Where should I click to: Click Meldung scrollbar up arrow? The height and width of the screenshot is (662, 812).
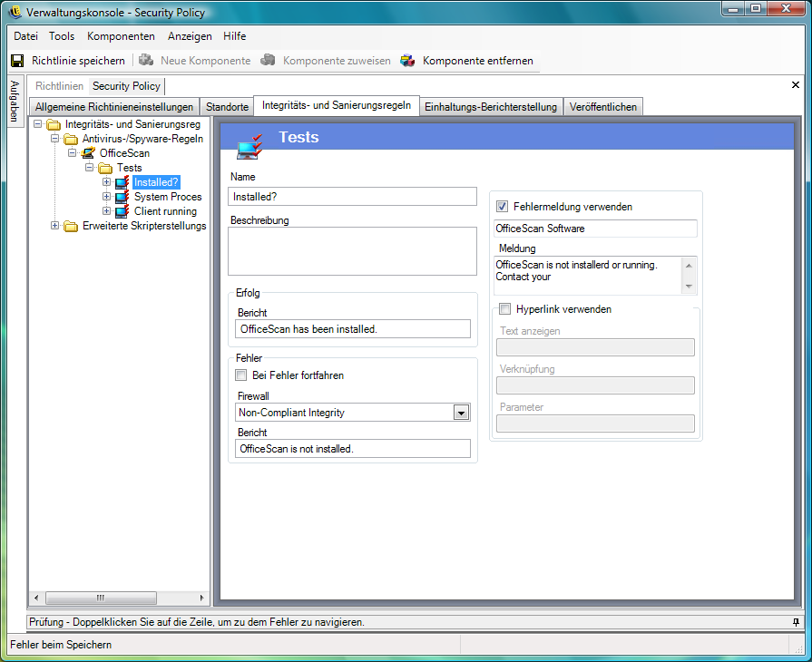coord(689,266)
